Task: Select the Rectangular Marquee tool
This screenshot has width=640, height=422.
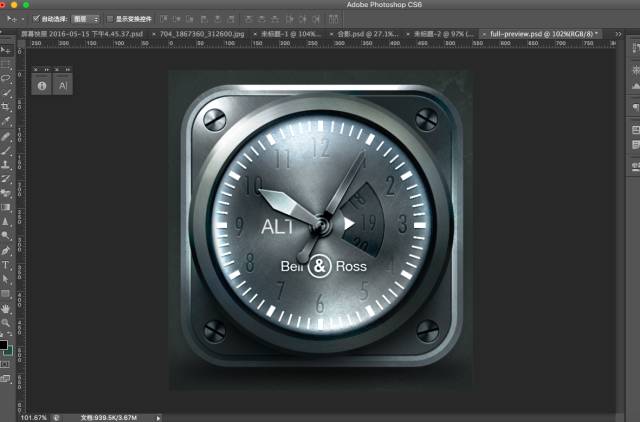Action: tap(5, 64)
